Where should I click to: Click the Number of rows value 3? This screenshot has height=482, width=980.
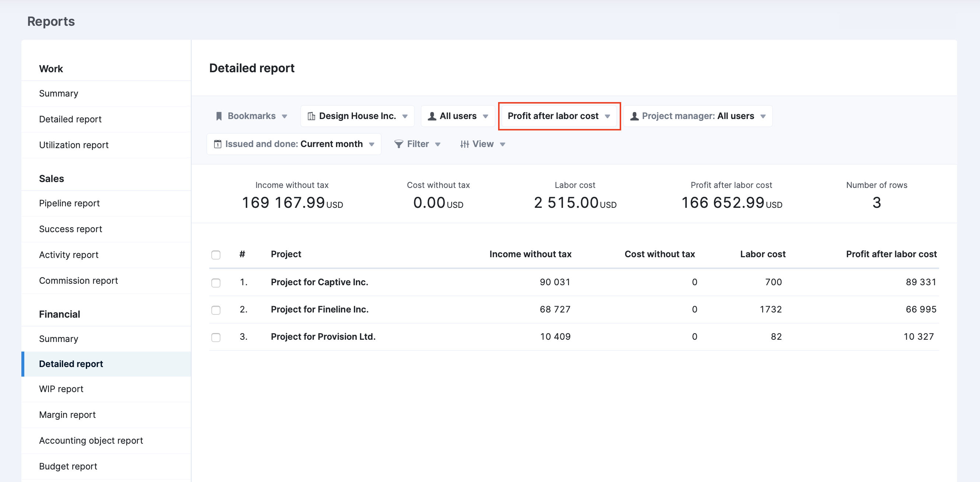876,203
